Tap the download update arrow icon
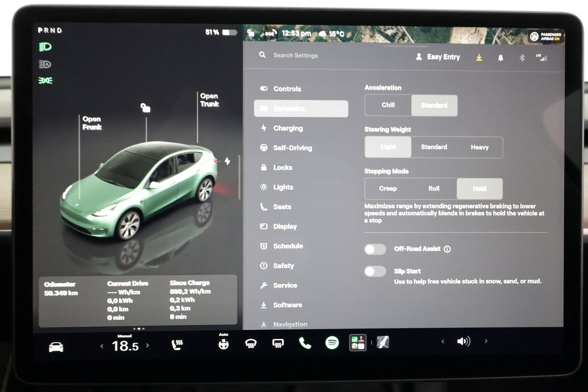 point(479,57)
